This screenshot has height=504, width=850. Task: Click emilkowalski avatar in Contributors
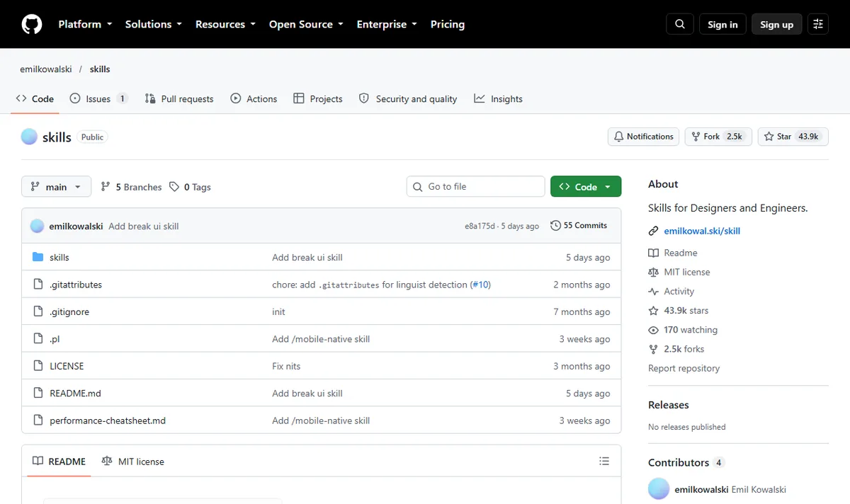click(659, 489)
